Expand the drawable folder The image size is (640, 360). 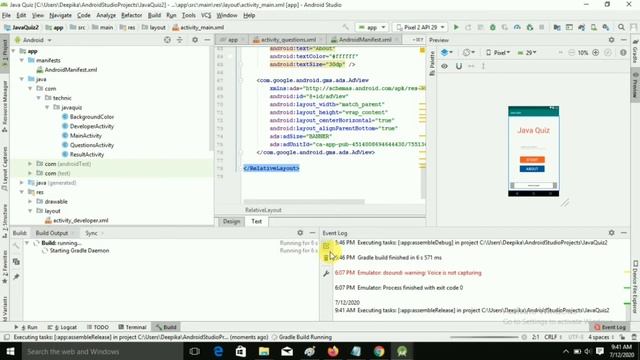30,201
